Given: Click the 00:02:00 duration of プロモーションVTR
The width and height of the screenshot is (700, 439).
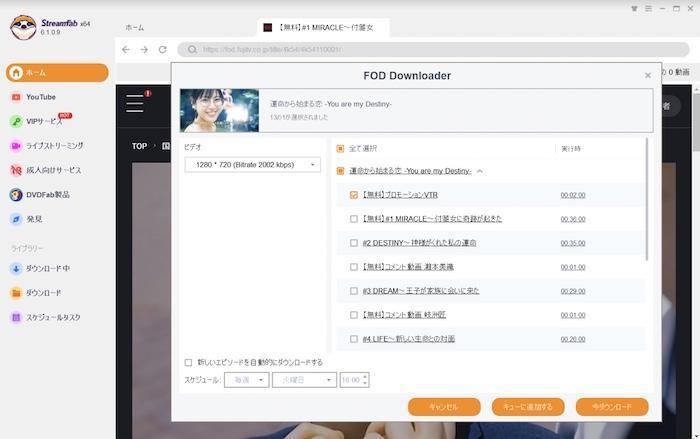Looking at the screenshot, I should click(x=573, y=195).
